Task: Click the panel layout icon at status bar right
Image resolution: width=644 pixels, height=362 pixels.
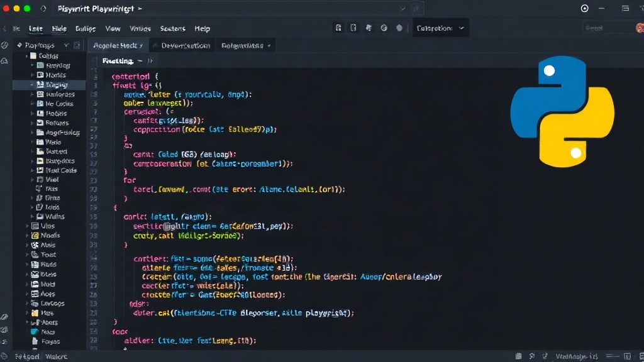Action: (x=627, y=356)
